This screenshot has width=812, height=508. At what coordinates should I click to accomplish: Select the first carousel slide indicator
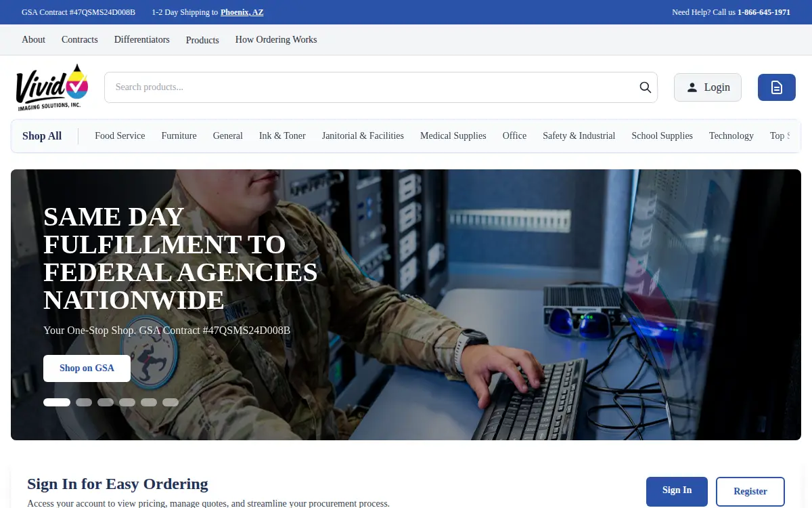click(57, 402)
